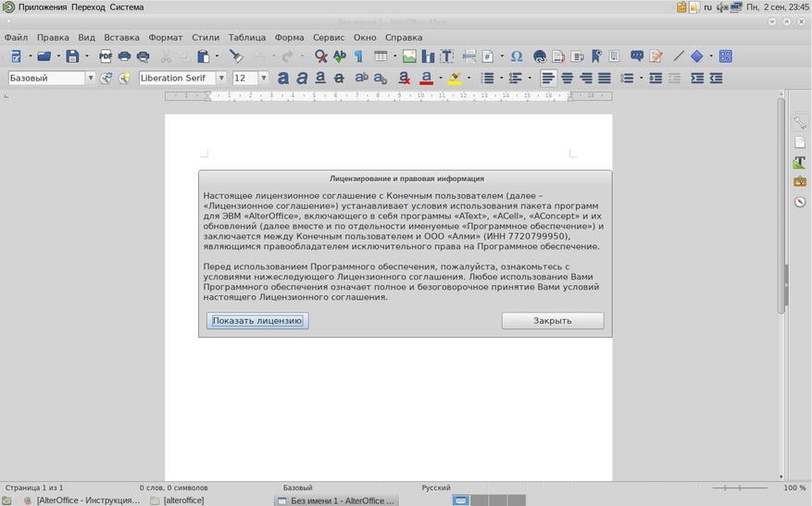Expand numbered list dropdown arrow
Viewport: 812px width, 506px height.
pos(530,78)
